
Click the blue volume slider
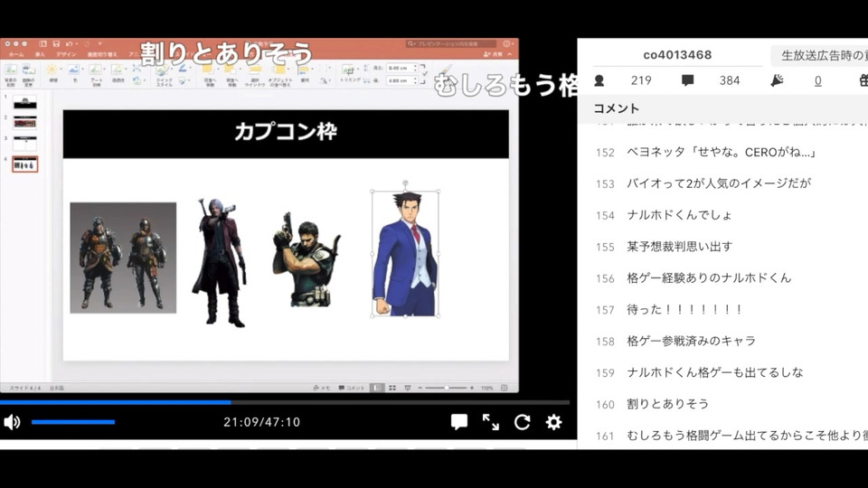(x=73, y=422)
